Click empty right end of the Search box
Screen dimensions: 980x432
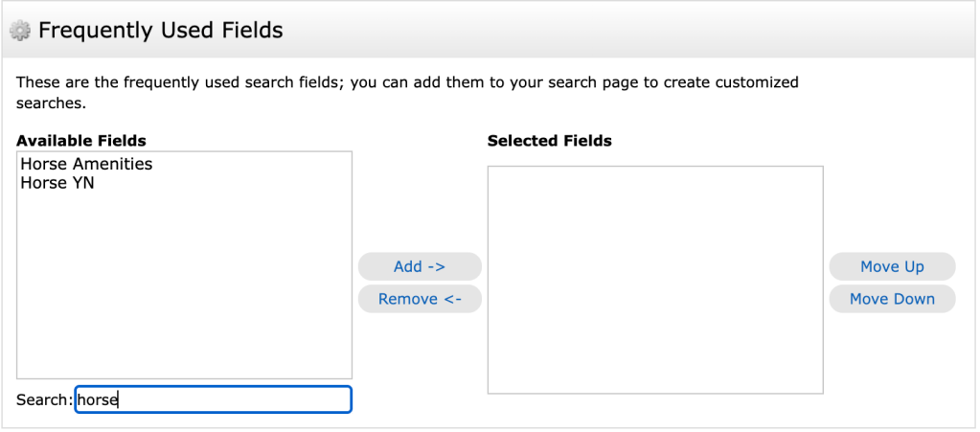coord(316,399)
